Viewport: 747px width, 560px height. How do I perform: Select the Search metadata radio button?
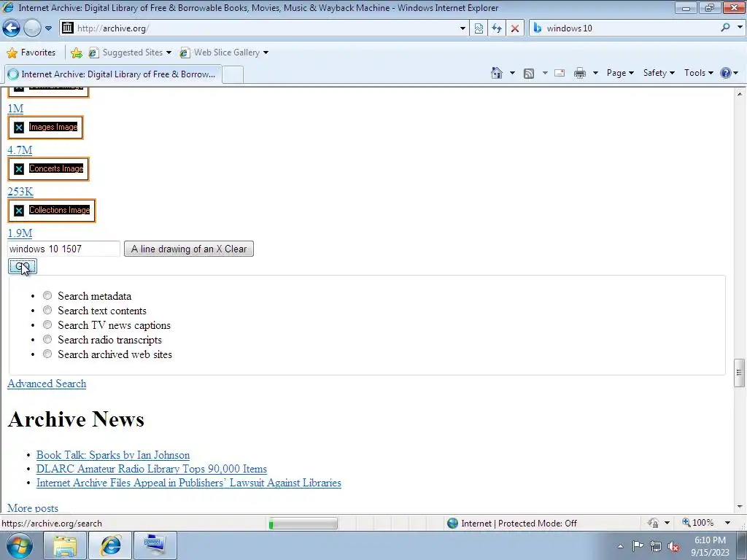[47, 296]
